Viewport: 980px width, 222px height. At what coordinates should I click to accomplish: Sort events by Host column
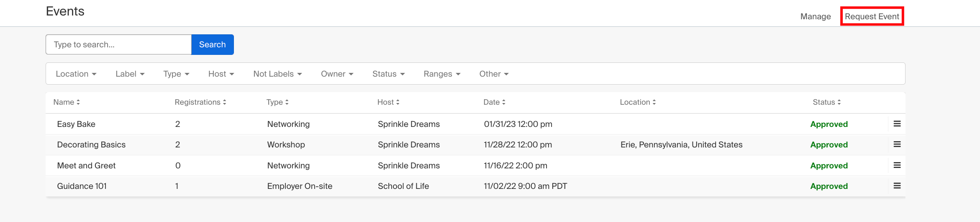[388, 102]
